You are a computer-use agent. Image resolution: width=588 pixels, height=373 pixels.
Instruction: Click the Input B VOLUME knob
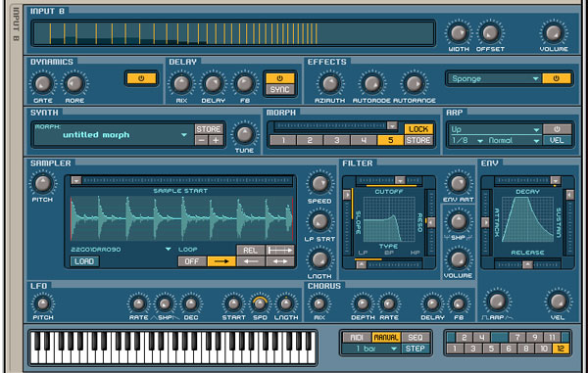(554, 33)
